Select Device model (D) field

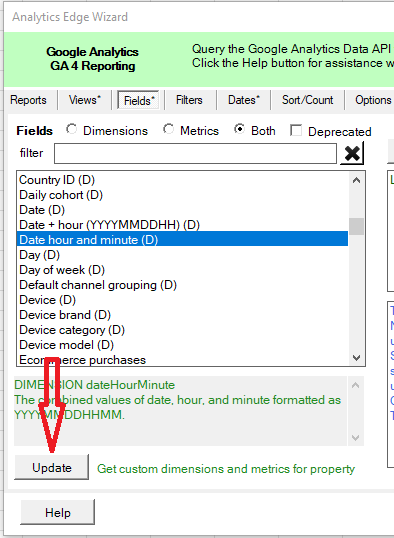[182, 345]
